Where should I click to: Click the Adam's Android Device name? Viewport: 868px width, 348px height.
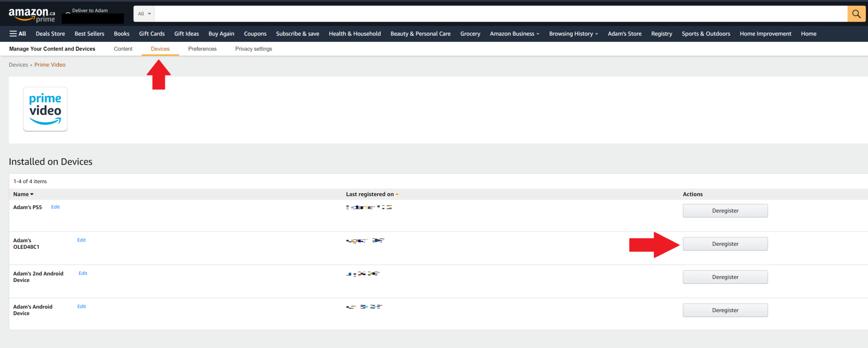33,310
